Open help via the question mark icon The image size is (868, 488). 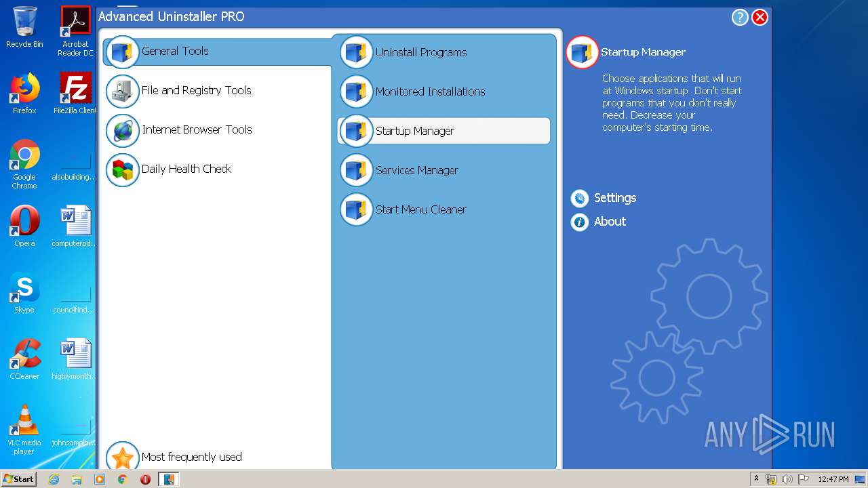tap(740, 18)
